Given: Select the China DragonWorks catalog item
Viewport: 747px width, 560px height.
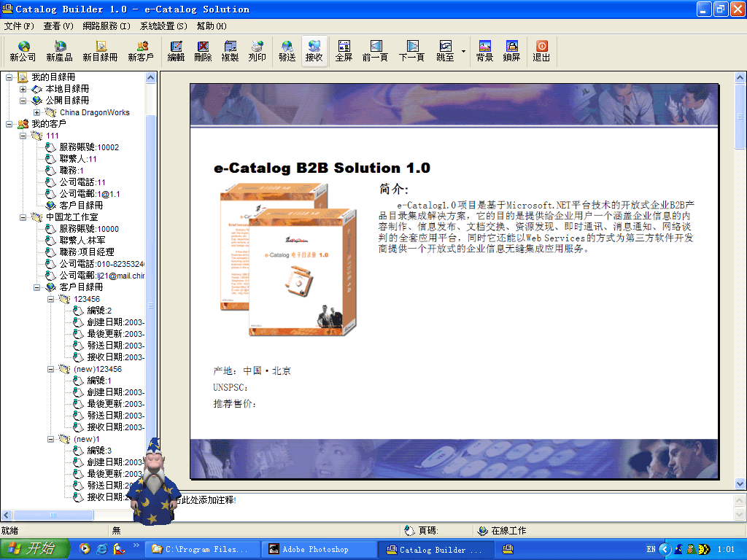Looking at the screenshot, I should click(94, 112).
